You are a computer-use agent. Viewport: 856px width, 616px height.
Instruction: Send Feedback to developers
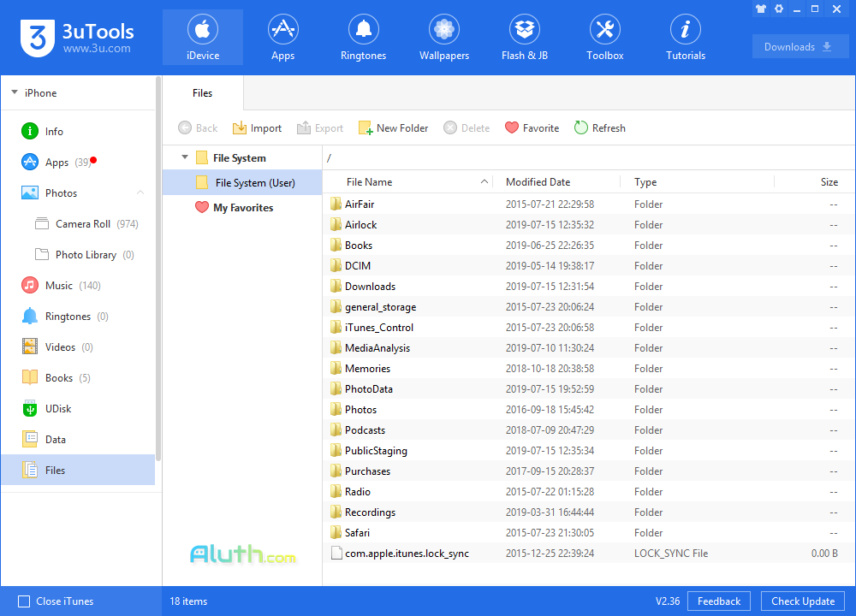[718, 601]
